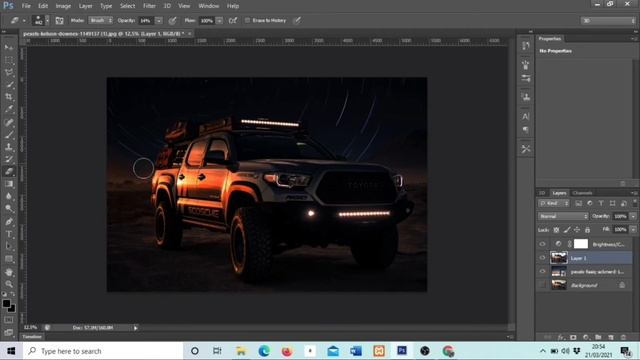Select the Eyedropper tool
640x360 pixels.
[9, 109]
